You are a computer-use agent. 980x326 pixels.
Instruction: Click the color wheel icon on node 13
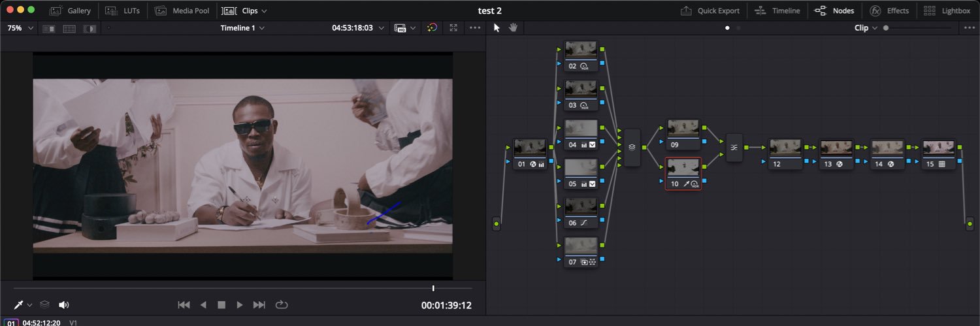pos(840,165)
